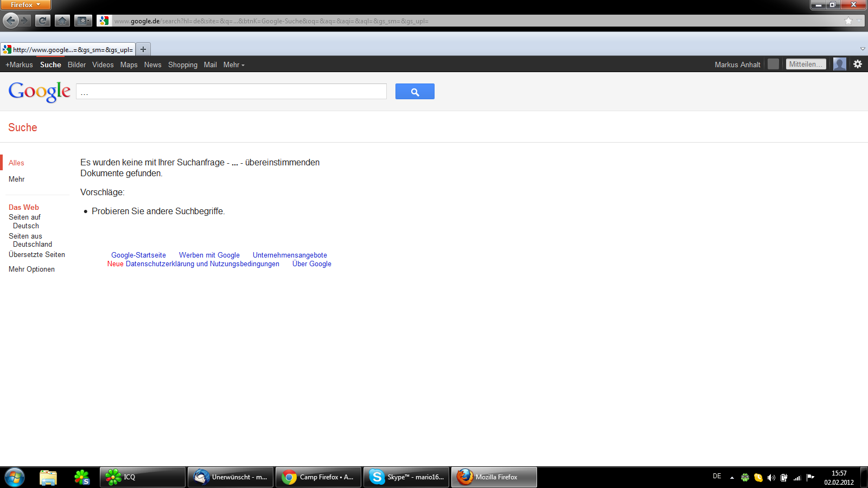Open Windows Explorer from the taskbar
This screenshot has height=488, width=868.
[x=48, y=477]
